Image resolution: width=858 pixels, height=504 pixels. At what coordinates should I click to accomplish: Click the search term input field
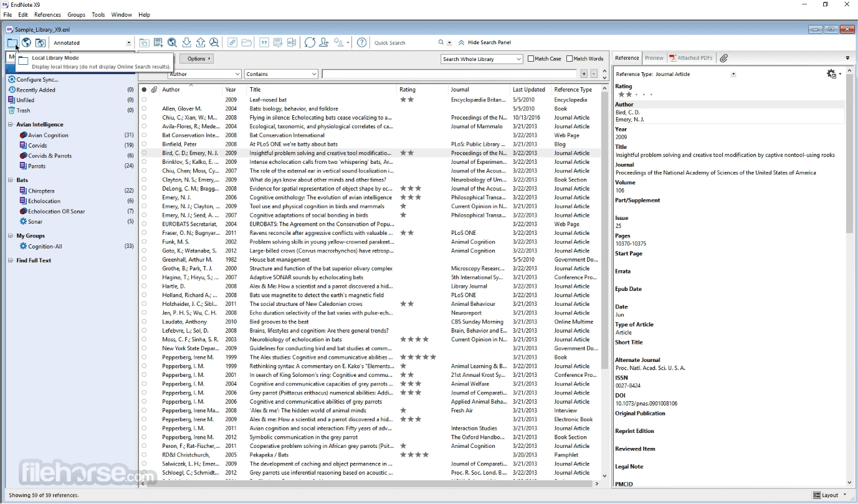point(449,74)
